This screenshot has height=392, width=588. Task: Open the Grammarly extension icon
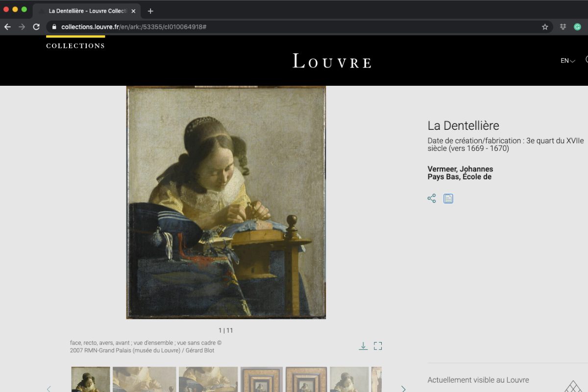click(578, 27)
